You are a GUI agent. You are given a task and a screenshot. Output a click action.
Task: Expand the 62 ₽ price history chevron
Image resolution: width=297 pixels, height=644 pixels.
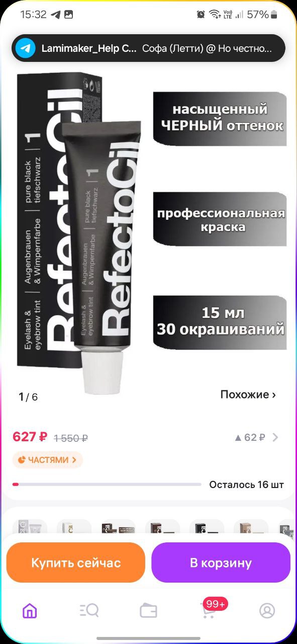[275, 437]
